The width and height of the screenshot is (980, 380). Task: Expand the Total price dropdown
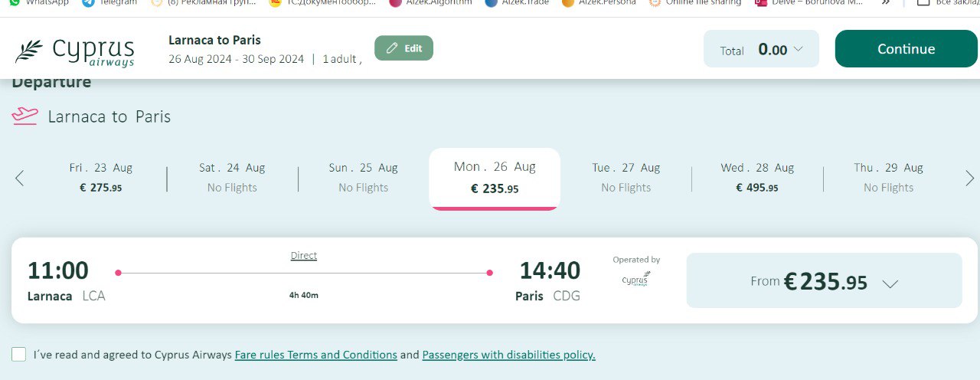tap(761, 50)
